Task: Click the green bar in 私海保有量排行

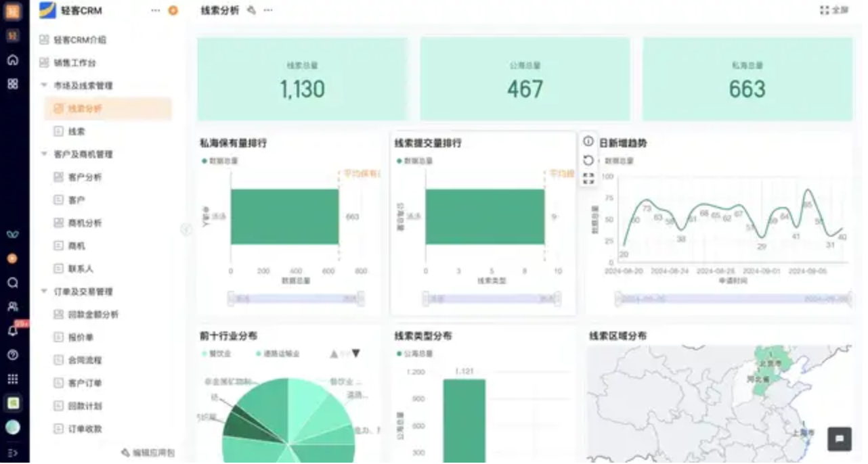Action: point(284,216)
